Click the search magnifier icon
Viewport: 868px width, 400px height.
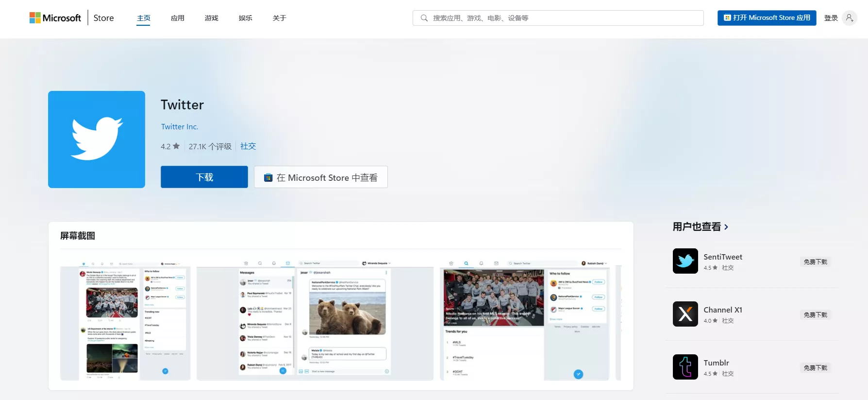(424, 18)
